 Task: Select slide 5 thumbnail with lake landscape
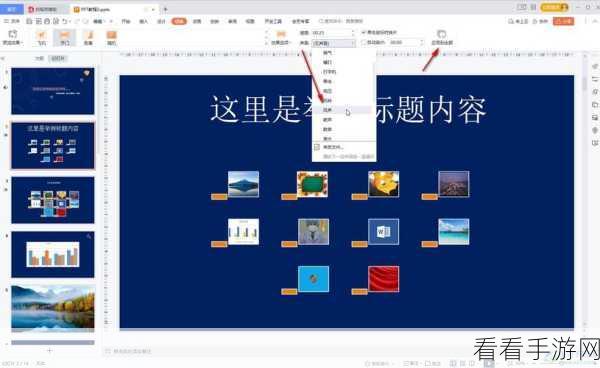click(53, 308)
